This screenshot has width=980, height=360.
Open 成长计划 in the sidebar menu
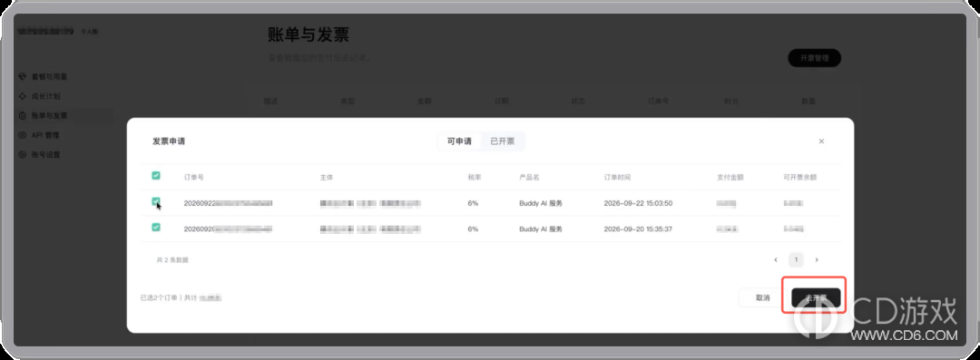click(45, 96)
